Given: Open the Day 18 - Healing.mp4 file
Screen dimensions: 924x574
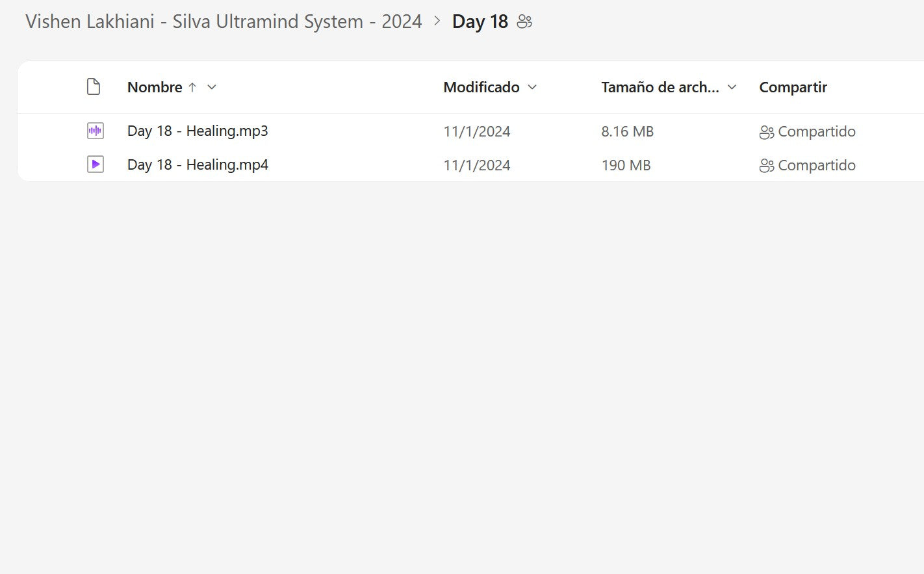Looking at the screenshot, I should (198, 164).
